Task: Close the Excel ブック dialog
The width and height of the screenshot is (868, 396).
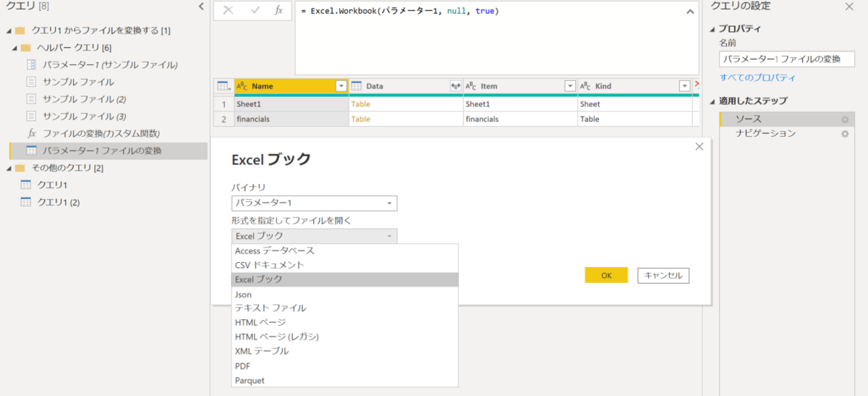Action: tap(699, 146)
